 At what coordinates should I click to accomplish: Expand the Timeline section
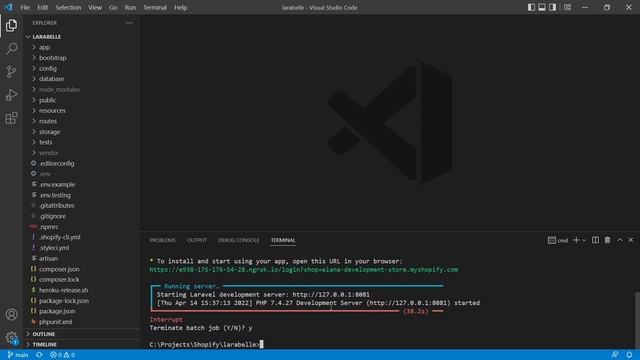82,344
